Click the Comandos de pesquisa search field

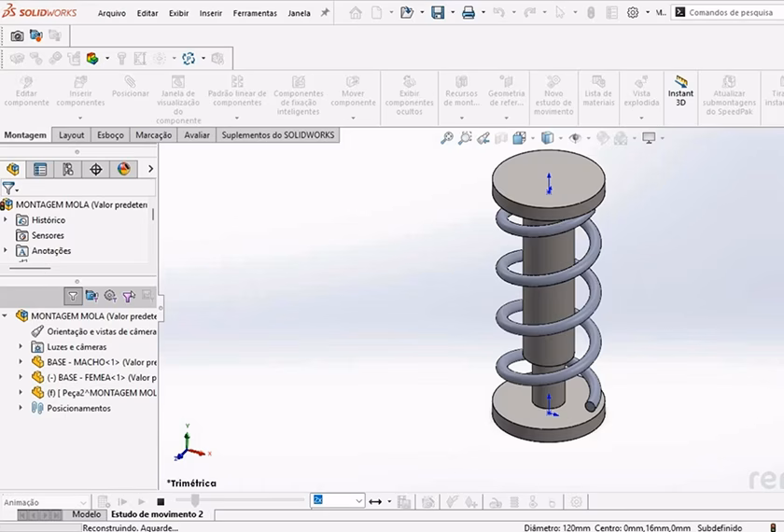(729, 12)
